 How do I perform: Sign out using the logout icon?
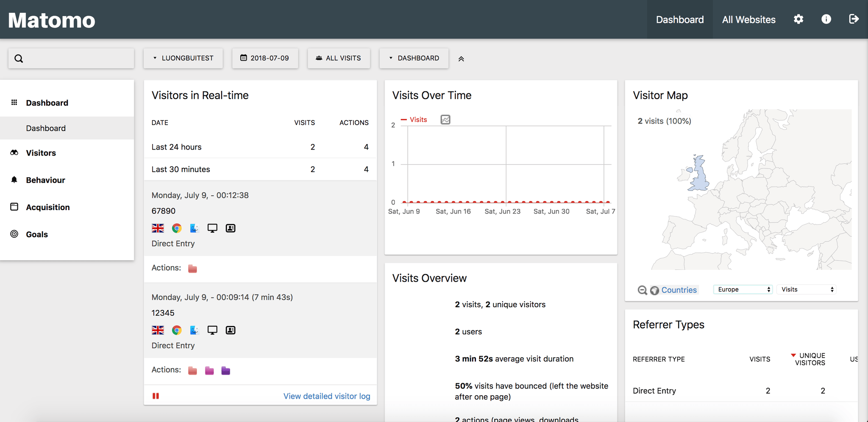[854, 19]
